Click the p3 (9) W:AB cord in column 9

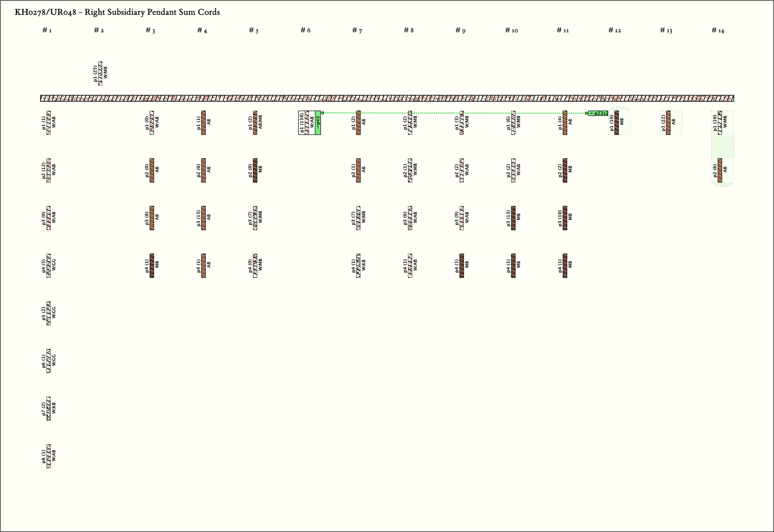(462, 218)
